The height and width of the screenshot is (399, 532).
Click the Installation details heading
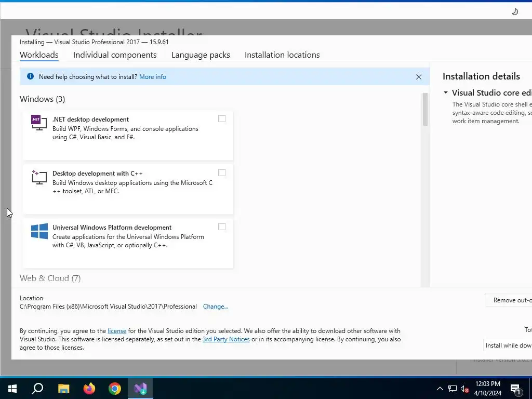point(481,76)
